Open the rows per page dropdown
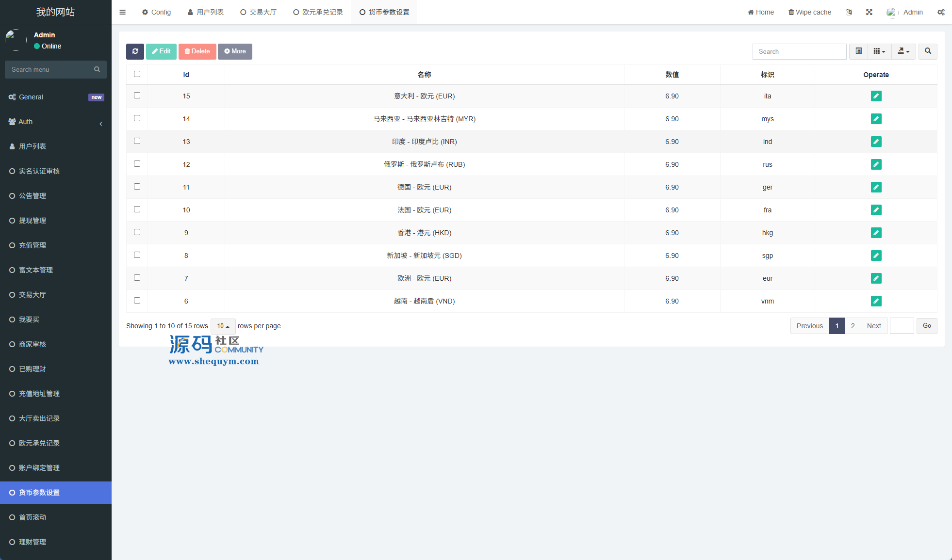The image size is (952, 560). 223,326
